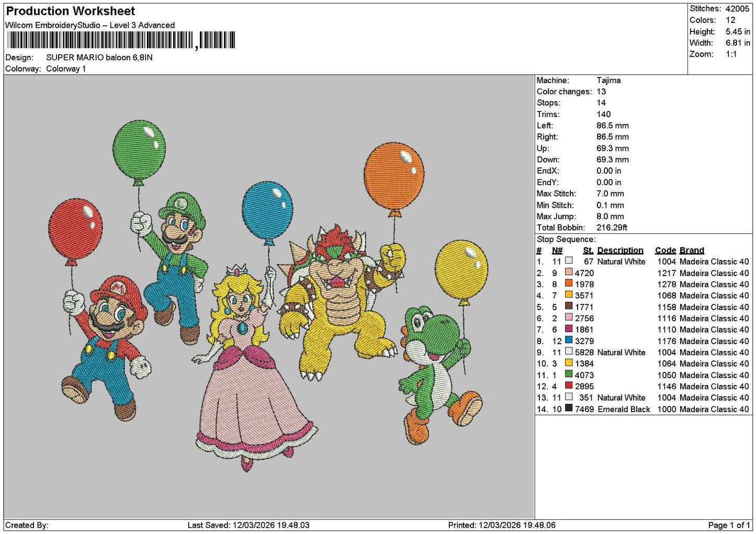Click the Min Stitch value 0.1 mm
This screenshot has height=534, width=756.
pyautogui.click(x=610, y=205)
